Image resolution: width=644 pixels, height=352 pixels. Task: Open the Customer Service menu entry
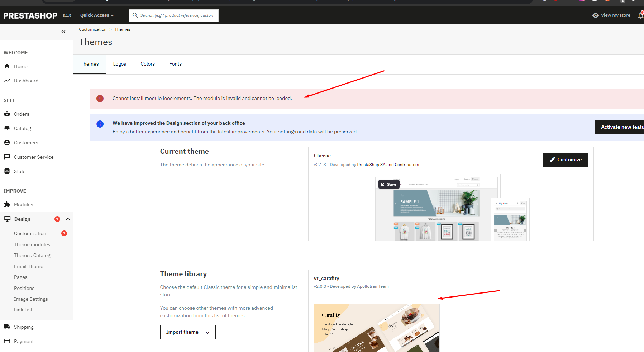34,157
